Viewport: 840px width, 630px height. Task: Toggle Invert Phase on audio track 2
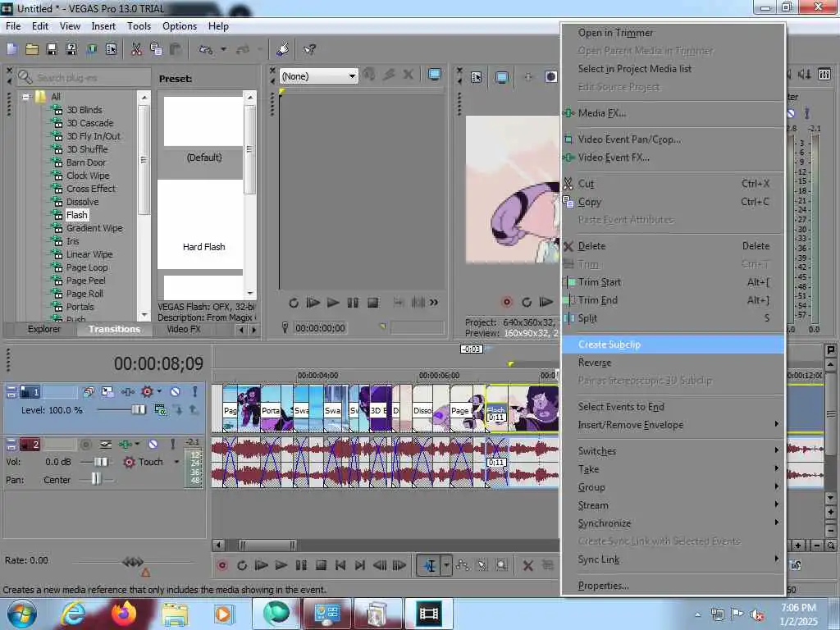click(106, 444)
